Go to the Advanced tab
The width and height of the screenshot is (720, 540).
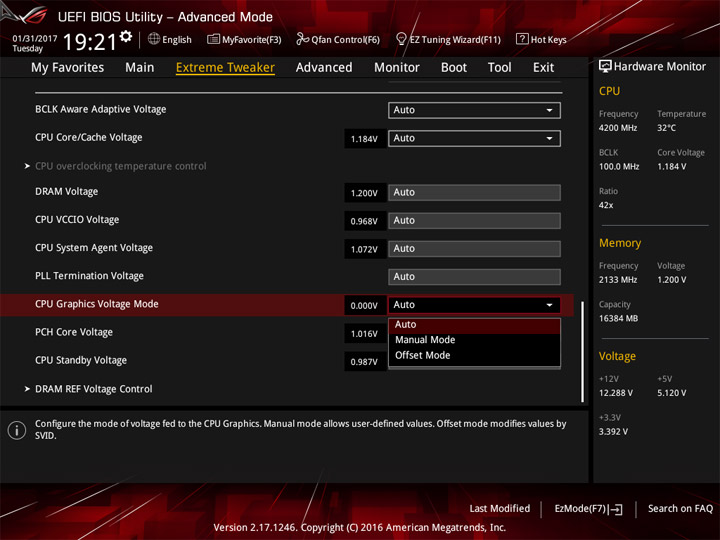[324, 68]
